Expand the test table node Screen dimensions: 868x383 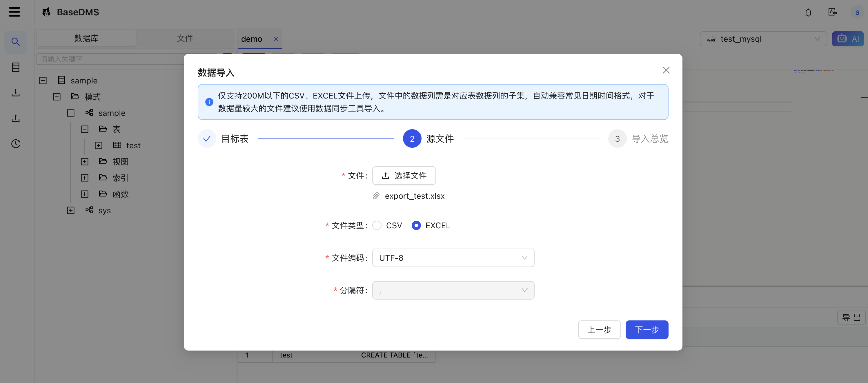[98, 145]
